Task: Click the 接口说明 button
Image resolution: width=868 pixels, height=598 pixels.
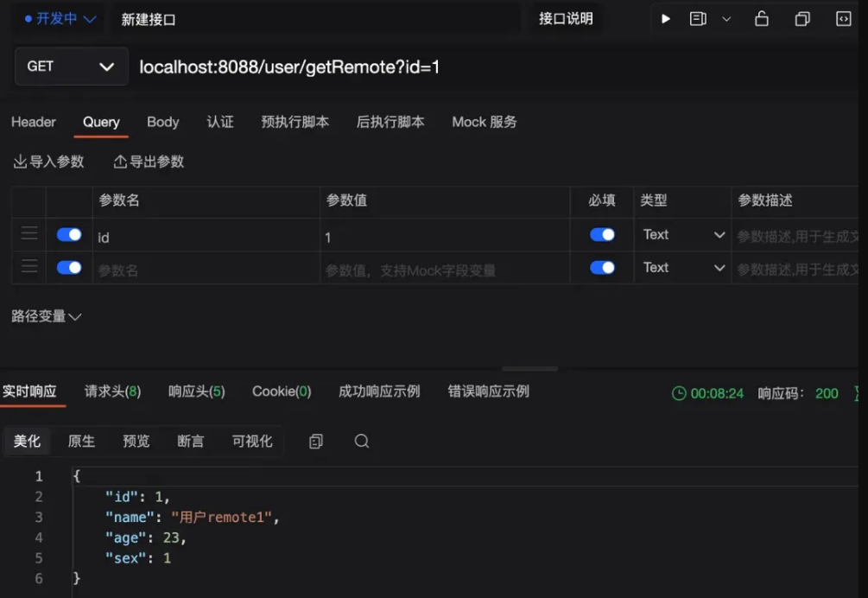Action: [566, 19]
